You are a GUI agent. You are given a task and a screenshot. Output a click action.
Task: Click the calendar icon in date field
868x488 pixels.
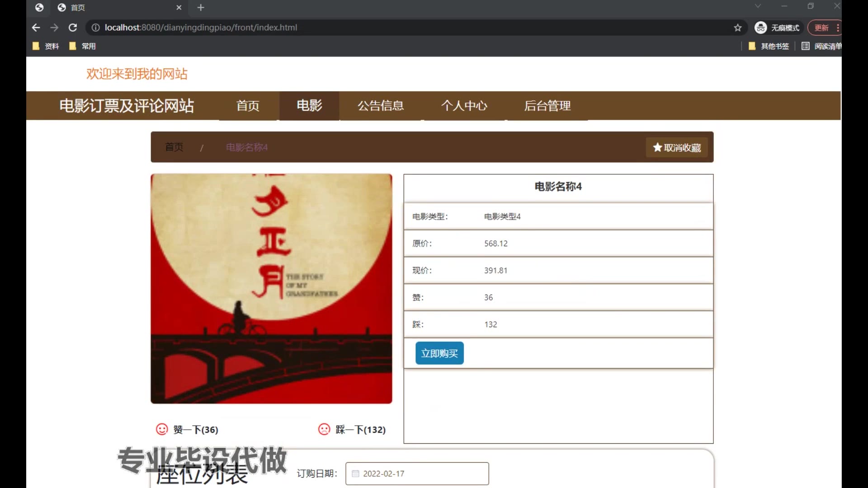355,474
